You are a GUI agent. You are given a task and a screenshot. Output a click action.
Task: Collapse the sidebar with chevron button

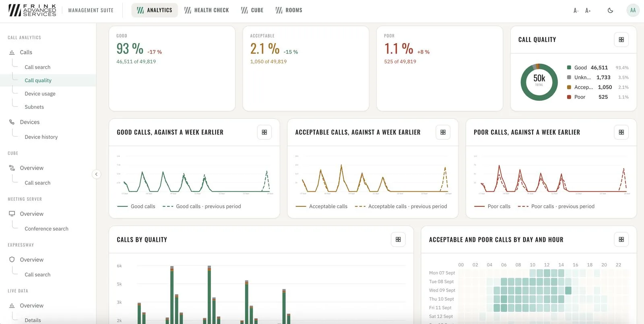click(x=96, y=174)
